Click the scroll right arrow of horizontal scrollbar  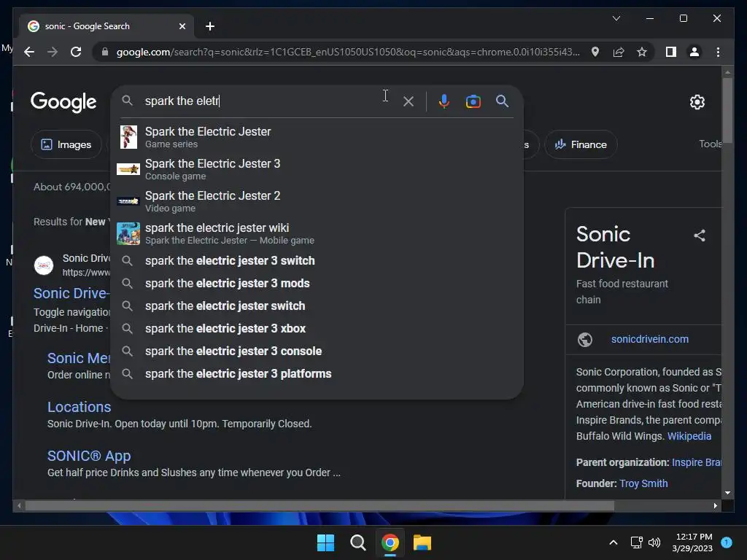tap(715, 506)
